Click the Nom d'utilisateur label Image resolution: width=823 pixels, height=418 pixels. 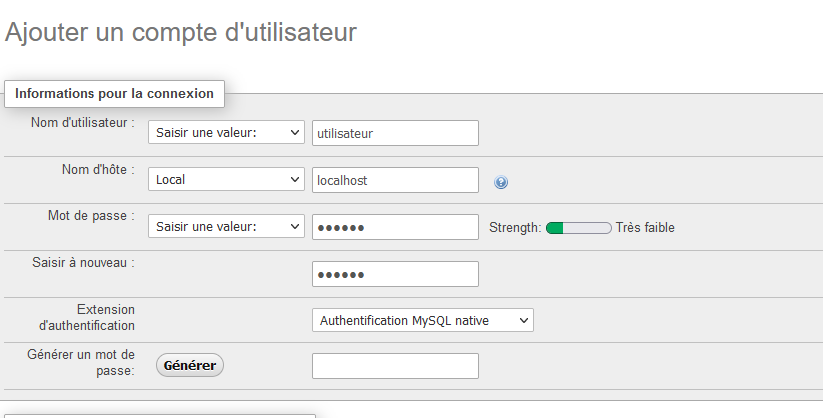83,123
